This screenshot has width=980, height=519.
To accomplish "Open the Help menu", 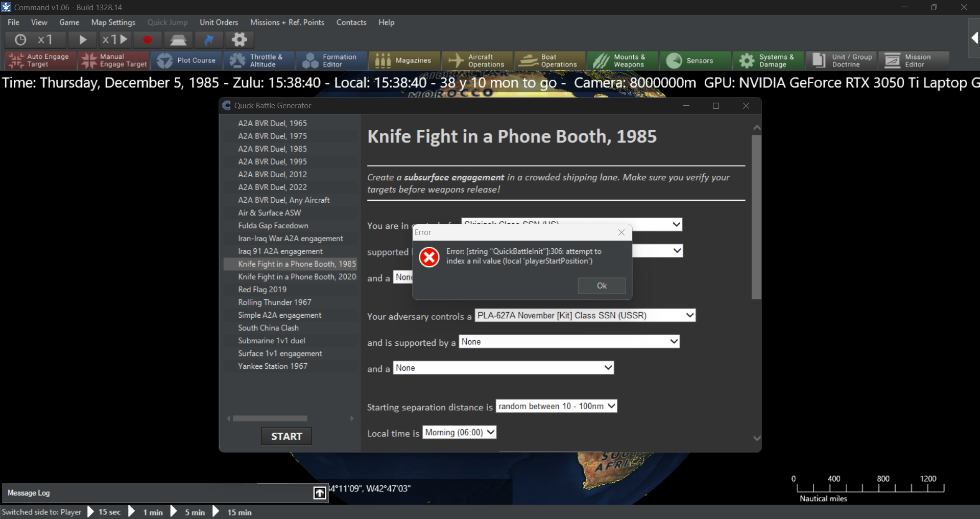I will [386, 22].
